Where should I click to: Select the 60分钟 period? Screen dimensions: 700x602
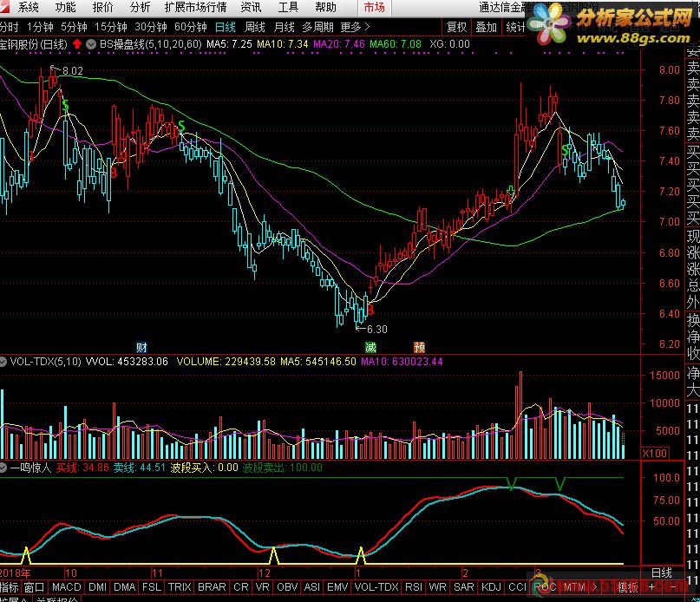pyautogui.click(x=191, y=27)
